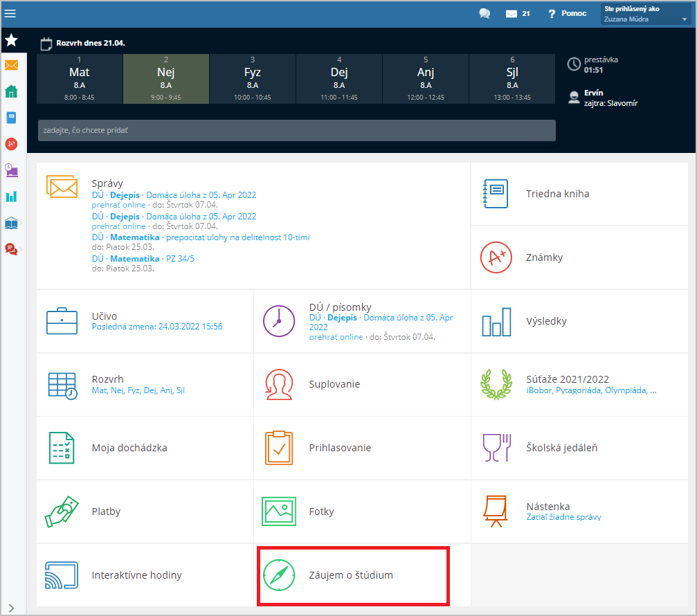Click the bar chart icon in sidebar
The height and width of the screenshot is (616, 697).
(x=11, y=197)
